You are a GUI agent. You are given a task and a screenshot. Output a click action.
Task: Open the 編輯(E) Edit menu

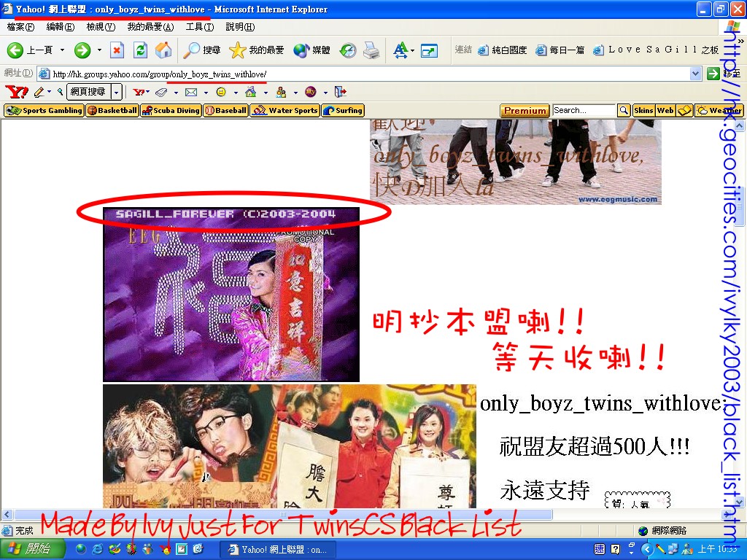[61, 27]
